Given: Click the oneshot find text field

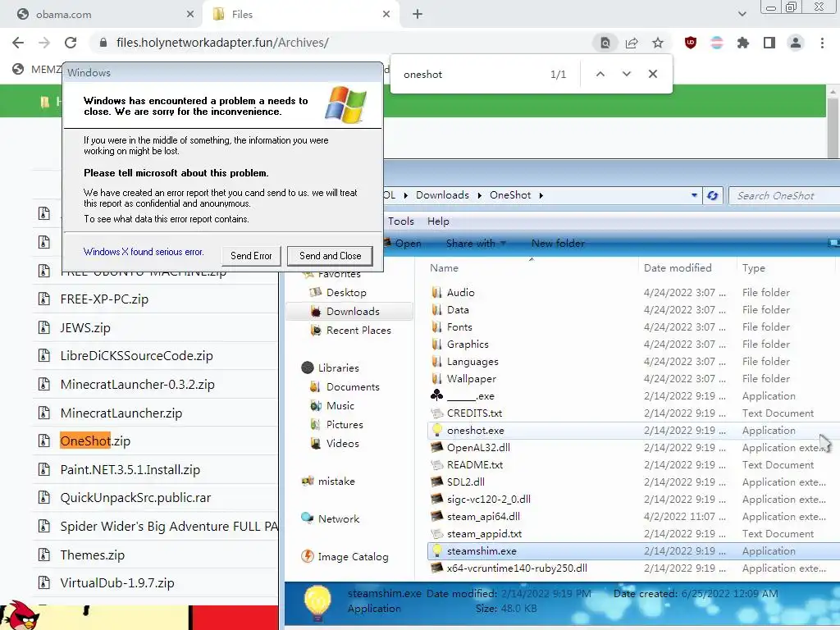Looking at the screenshot, I should coord(472,75).
